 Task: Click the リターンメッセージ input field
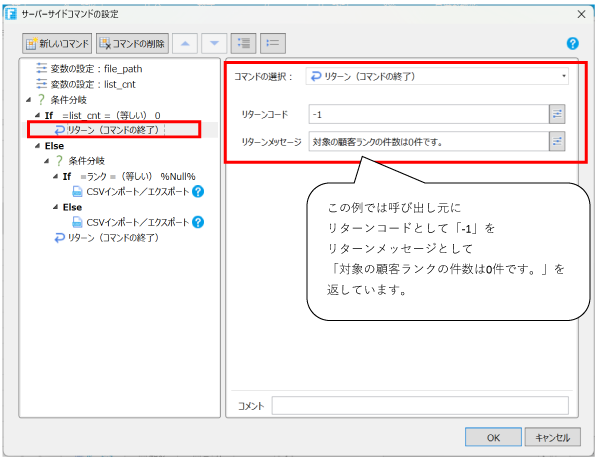(x=429, y=142)
